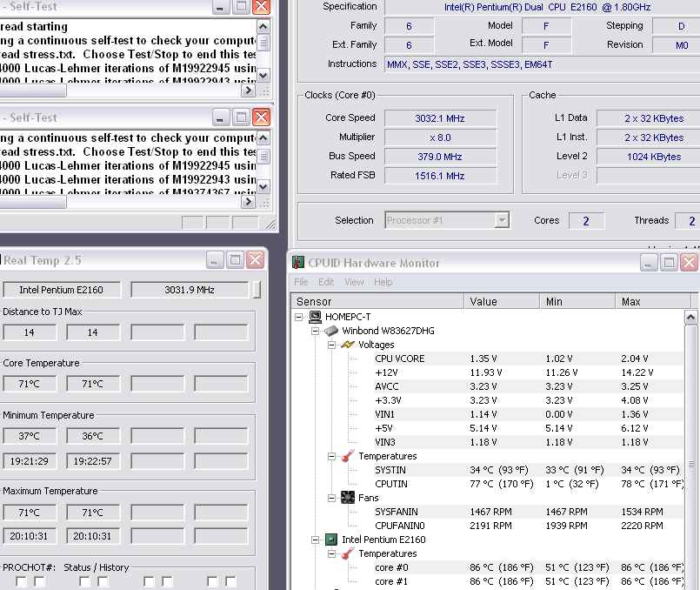Screen dimensions: 700x590
Task: Collapse the HOMEPC-T tree node
Action: tap(298, 317)
